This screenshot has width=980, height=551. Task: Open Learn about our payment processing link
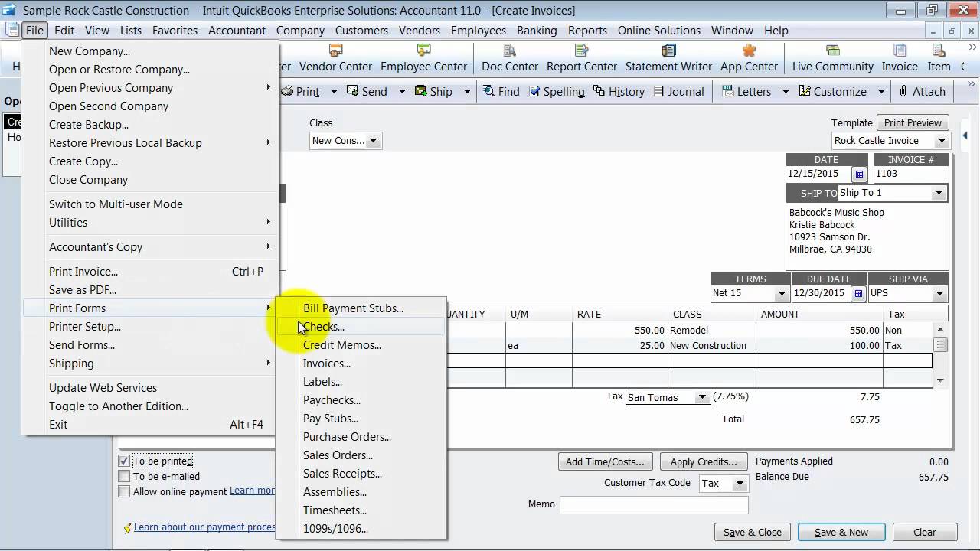click(204, 527)
